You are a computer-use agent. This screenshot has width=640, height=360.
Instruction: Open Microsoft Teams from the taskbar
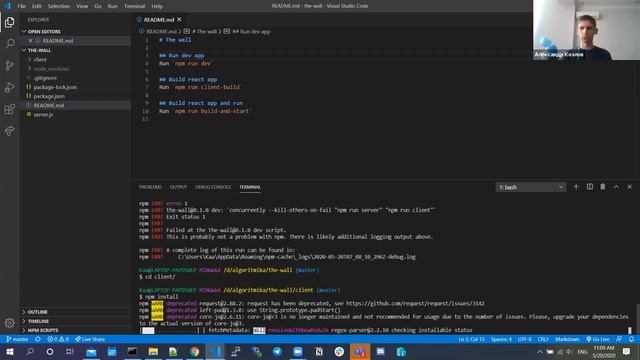pyautogui.click(x=360, y=351)
